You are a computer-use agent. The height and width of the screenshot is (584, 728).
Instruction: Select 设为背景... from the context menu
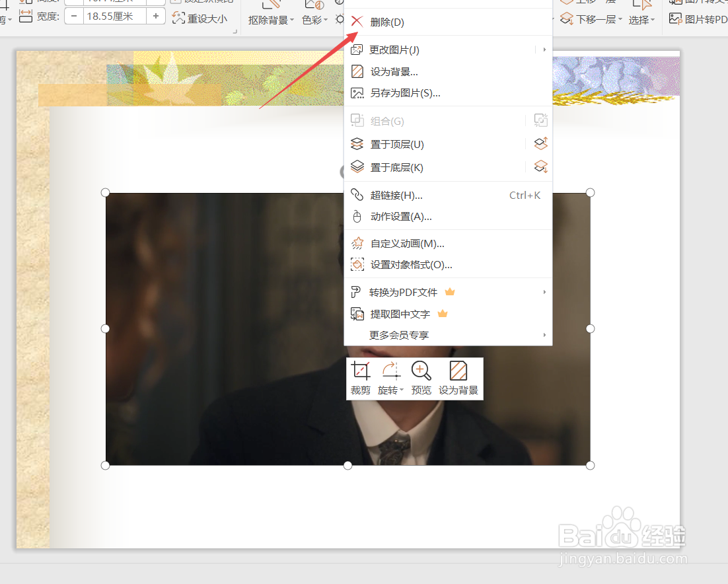click(448, 71)
